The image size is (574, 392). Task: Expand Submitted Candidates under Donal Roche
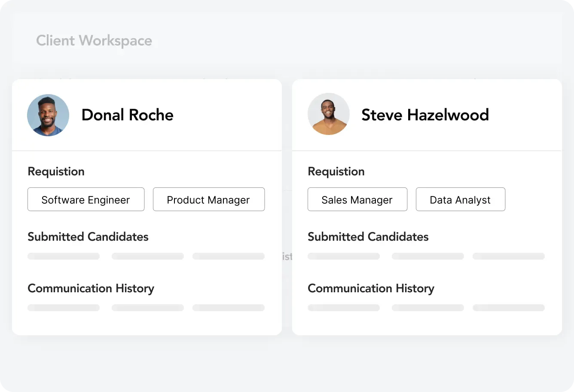pos(88,236)
